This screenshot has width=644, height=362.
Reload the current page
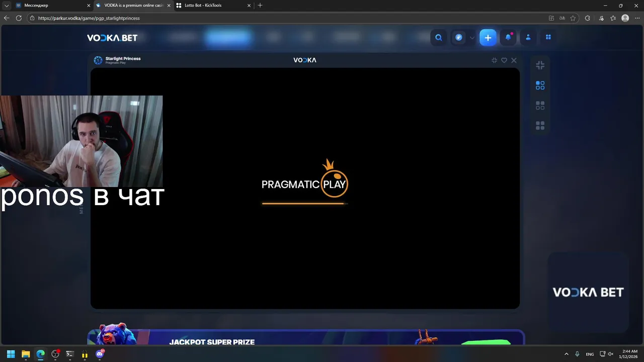[x=19, y=18]
